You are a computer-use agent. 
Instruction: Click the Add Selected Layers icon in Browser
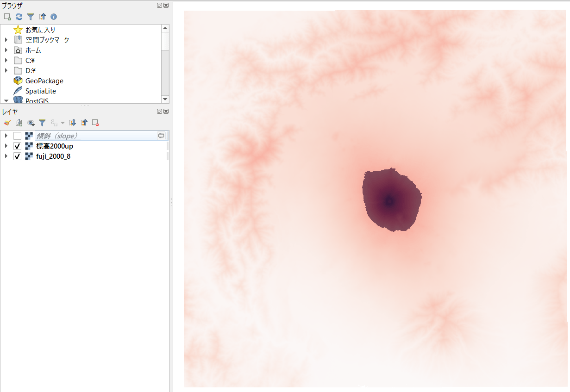(x=7, y=17)
